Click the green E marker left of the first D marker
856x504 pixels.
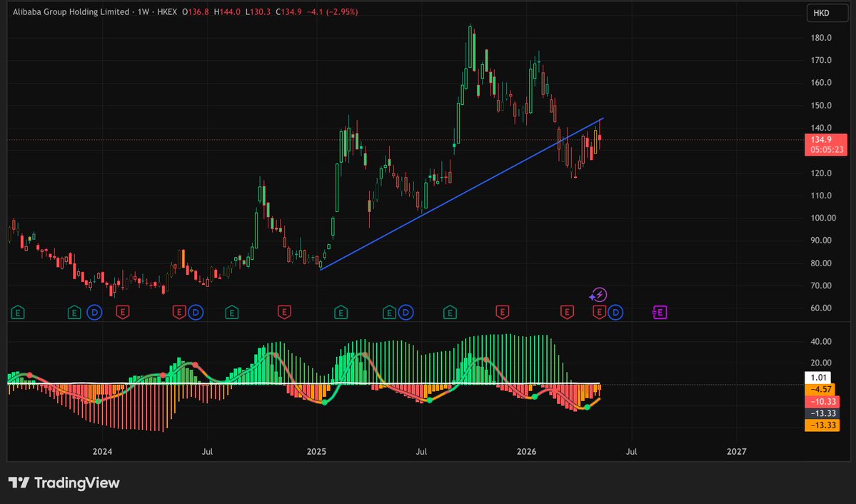pyautogui.click(x=74, y=313)
